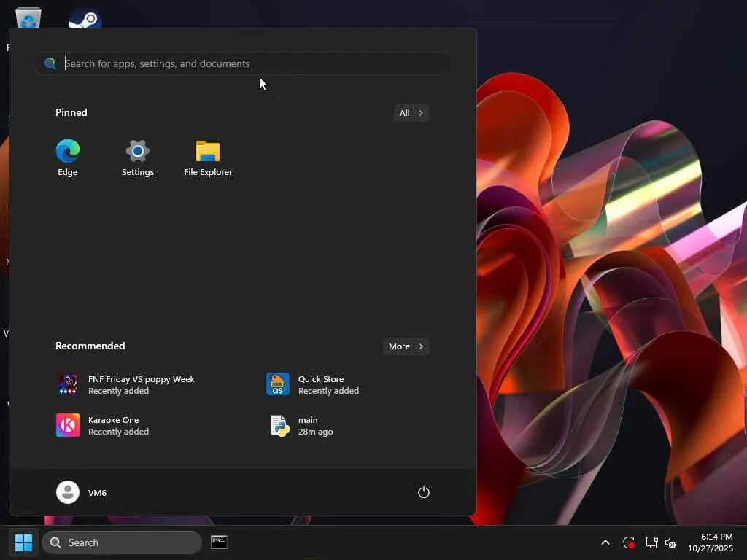Click the Windows Start button on taskbar
Viewport: 747px width, 560px height.
[23, 542]
